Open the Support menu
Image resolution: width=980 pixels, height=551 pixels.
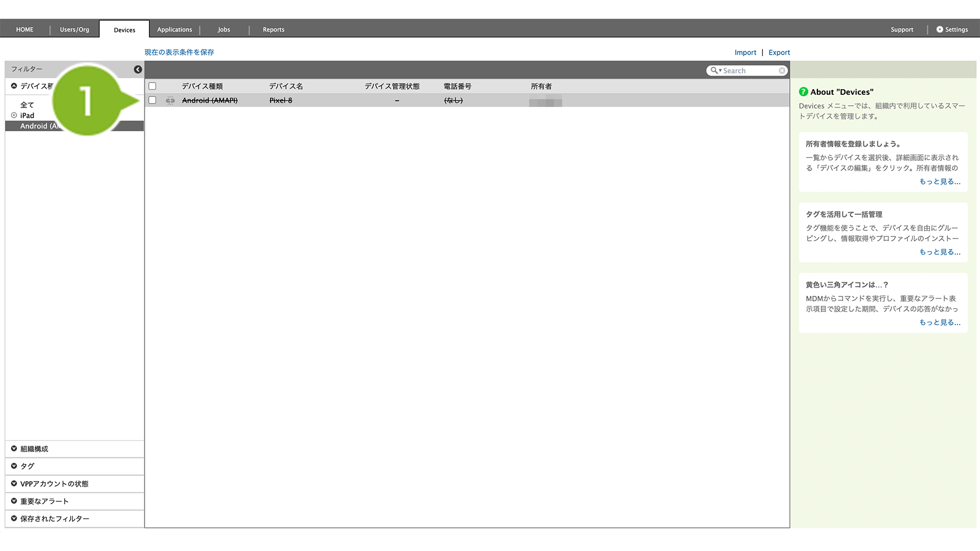tap(902, 30)
